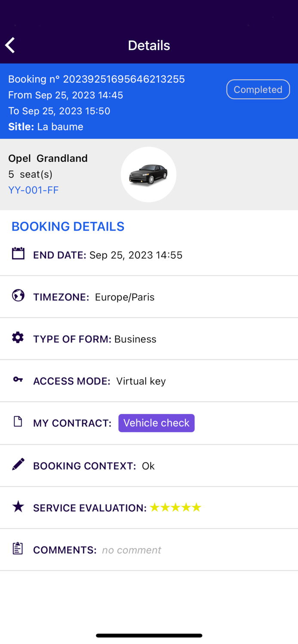Viewport: 298px width, 644px height.
Task: Click the clipboard icon beside Comments
Action: (x=18, y=549)
